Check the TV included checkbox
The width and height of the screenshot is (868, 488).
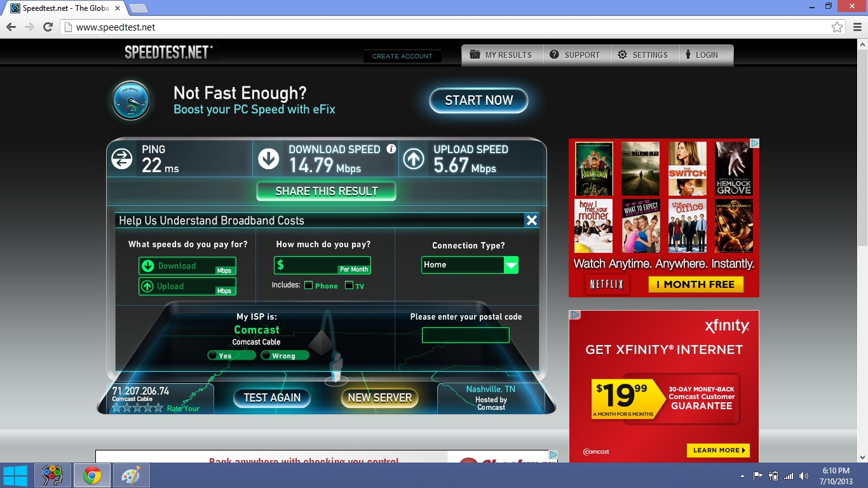(x=349, y=285)
